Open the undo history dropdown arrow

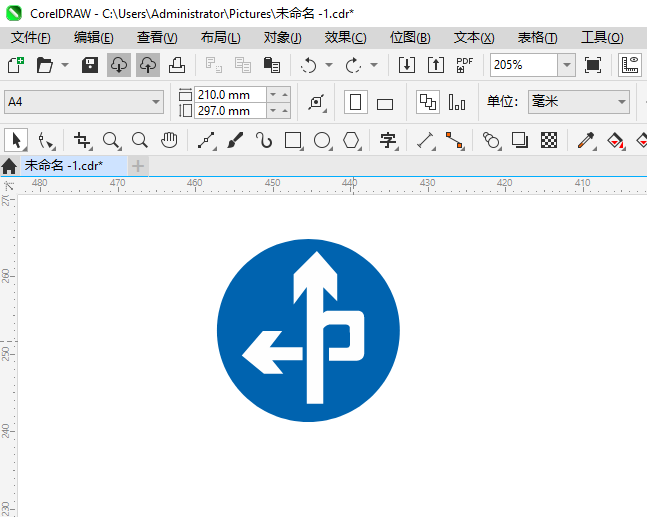[329, 65]
